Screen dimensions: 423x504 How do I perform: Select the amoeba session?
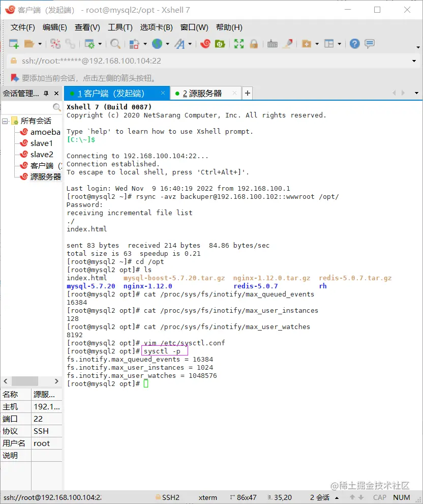pyautogui.click(x=45, y=132)
